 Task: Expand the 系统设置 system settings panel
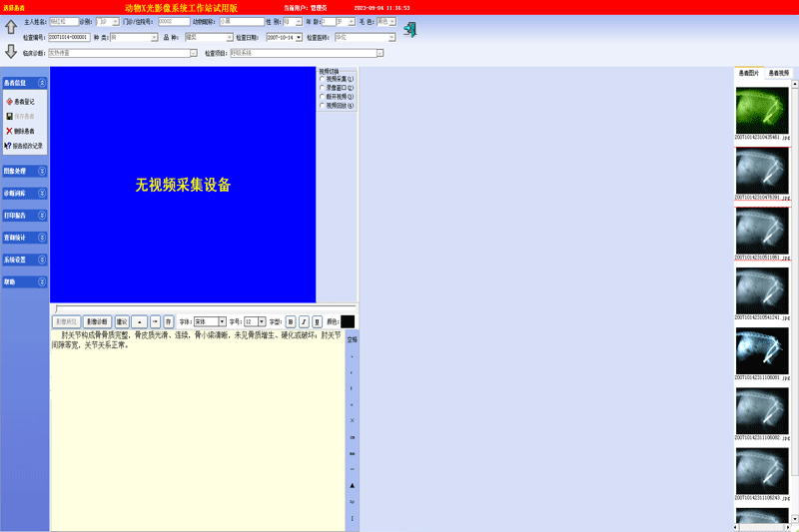(x=42, y=260)
